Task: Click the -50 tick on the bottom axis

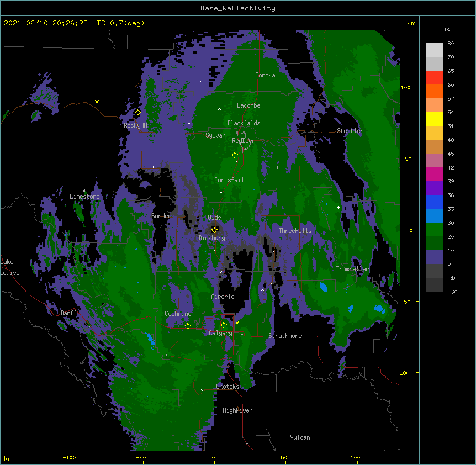Action: pyautogui.click(x=141, y=458)
